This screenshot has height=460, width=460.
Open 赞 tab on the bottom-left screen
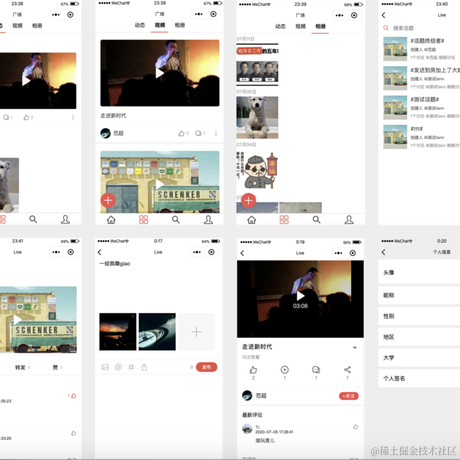[x=57, y=367]
